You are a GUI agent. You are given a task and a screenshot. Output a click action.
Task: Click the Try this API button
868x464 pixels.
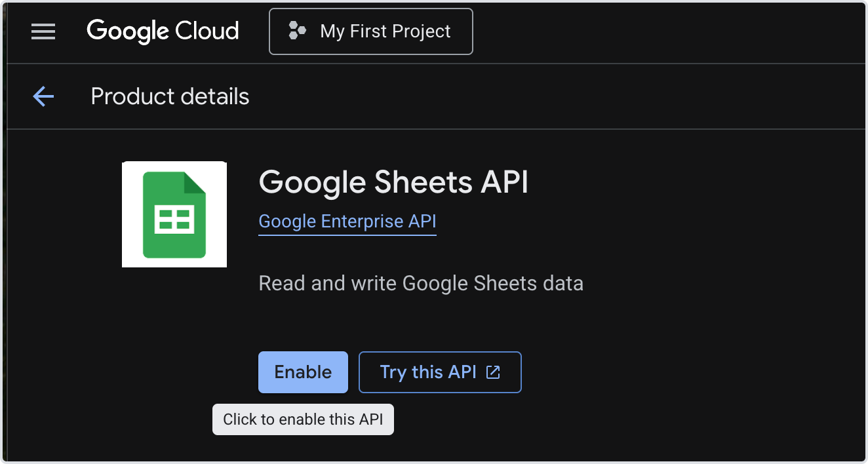440,372
